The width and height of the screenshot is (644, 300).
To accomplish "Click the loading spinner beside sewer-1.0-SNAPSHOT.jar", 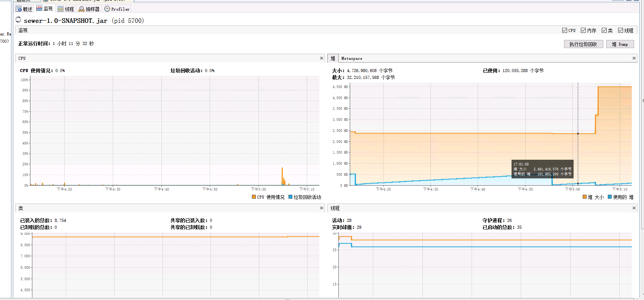I will click(x=18, y=19).
